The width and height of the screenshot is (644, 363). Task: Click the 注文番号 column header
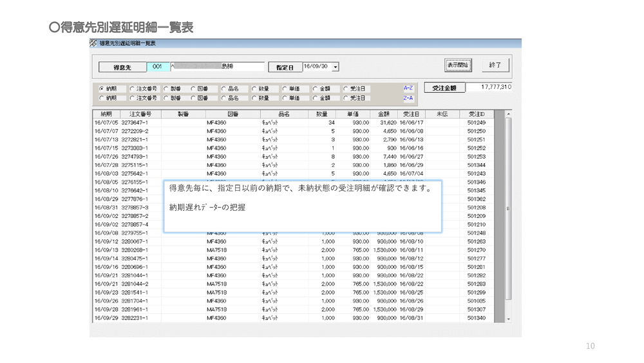coord(140,114)
